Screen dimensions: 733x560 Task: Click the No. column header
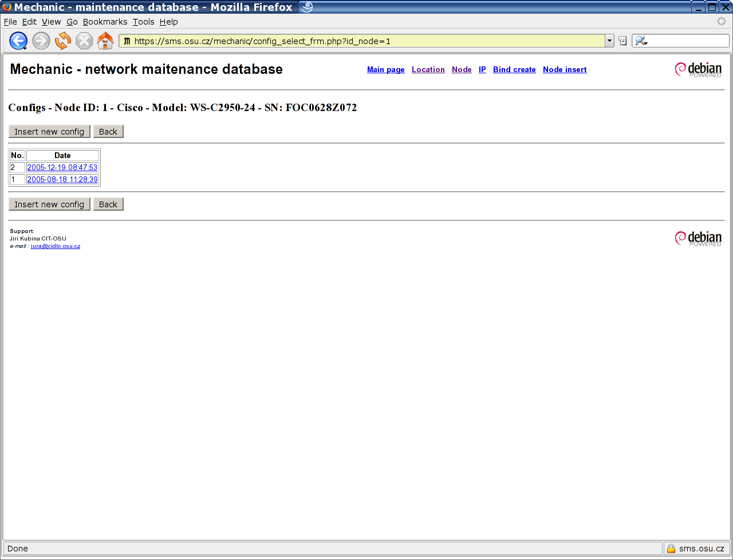point(17,156)
